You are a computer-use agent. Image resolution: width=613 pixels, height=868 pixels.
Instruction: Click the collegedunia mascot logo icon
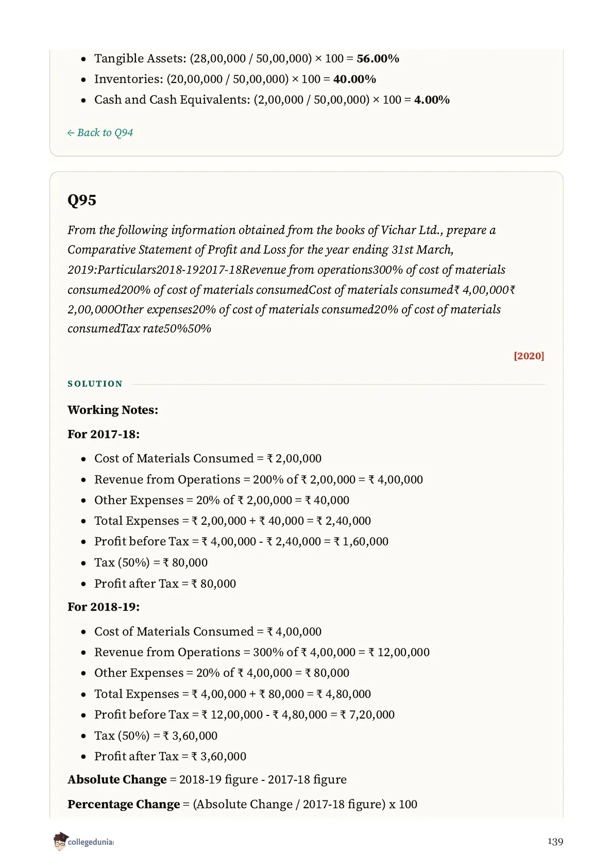pyautogui.click(x=60, y=841)
